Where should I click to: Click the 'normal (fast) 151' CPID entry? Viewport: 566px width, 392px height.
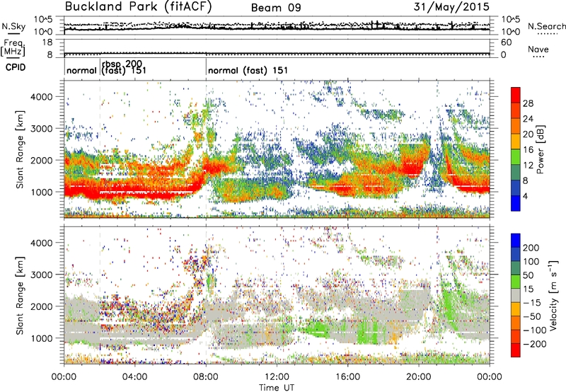tap(248, 70)
